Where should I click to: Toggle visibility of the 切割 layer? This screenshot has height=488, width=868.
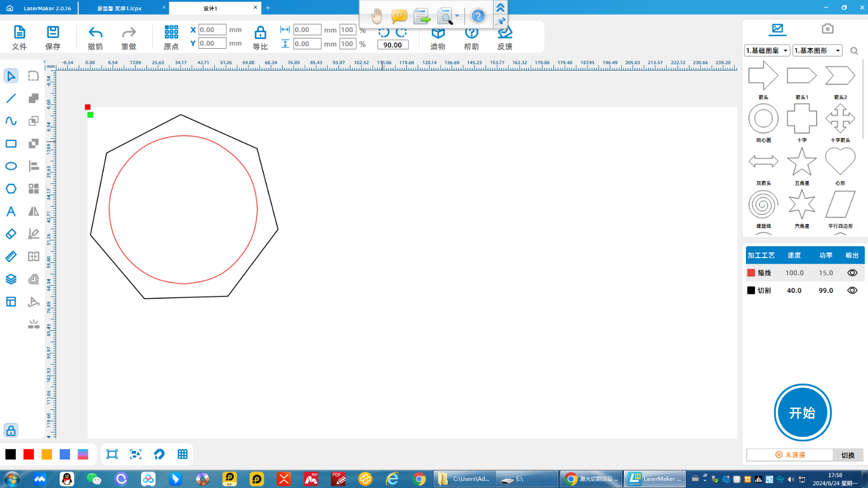coord(852,291)
